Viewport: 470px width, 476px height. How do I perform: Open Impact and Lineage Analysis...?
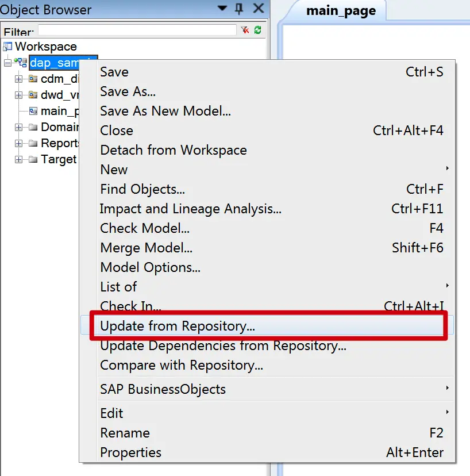267,209
